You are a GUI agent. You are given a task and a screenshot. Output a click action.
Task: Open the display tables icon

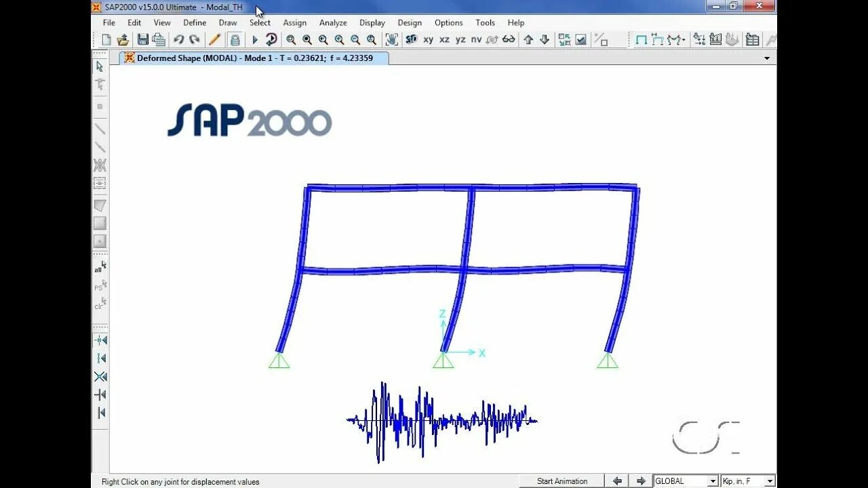click(752, 40)
